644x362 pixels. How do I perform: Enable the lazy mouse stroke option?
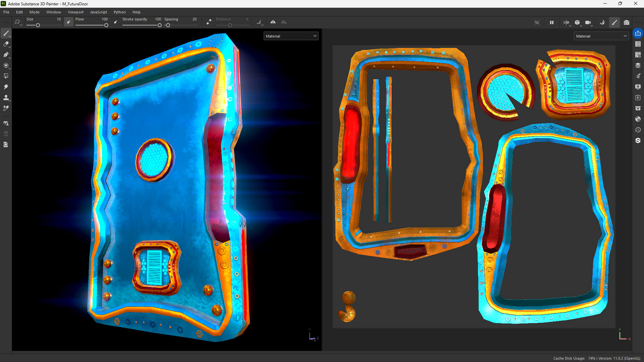point(209,22)
